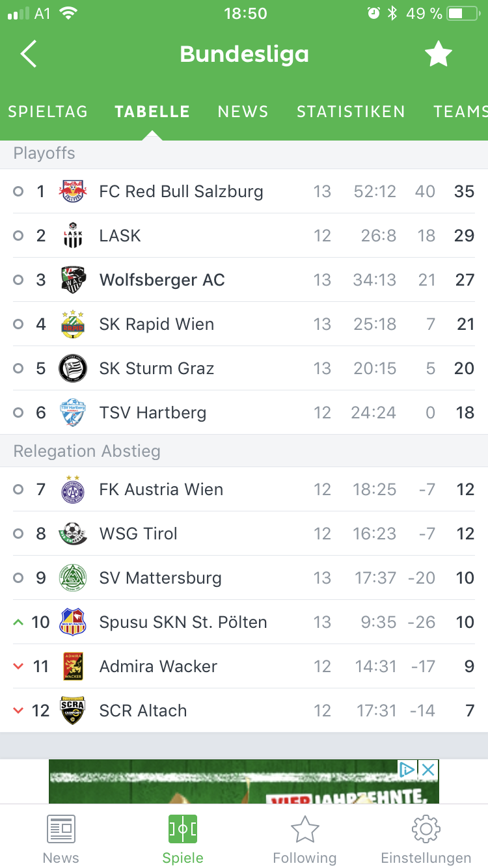
Task: Open the News section in the bottom bar
Action: tap(61, 840)
